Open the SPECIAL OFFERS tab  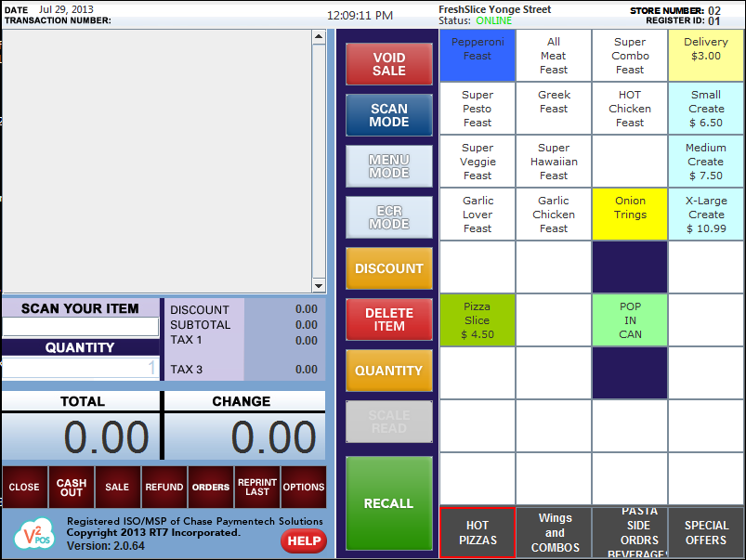point(706,533)
